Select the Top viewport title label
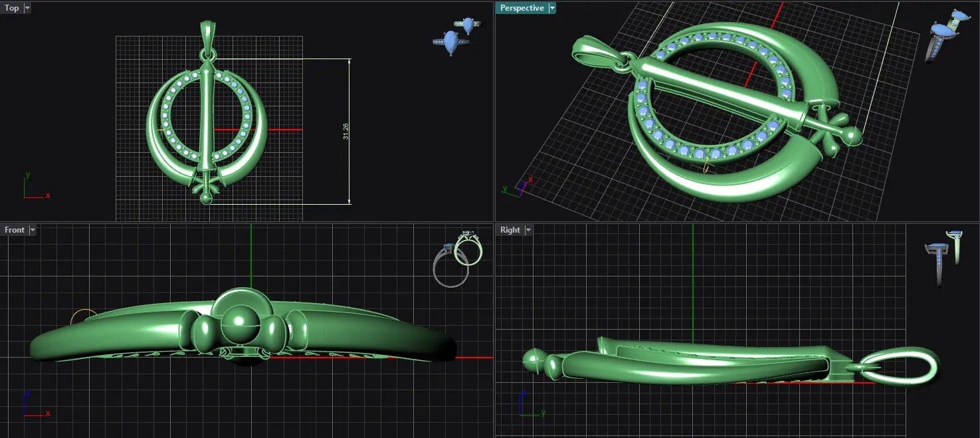The image size is (980, 438). click(x=12, y=8)
